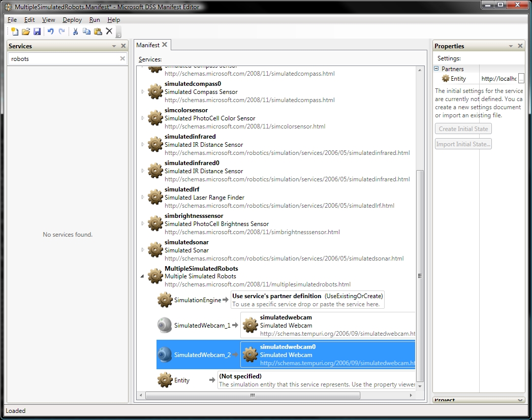Expand the simulatedlrf service node
532x420 pixels.
143,197
